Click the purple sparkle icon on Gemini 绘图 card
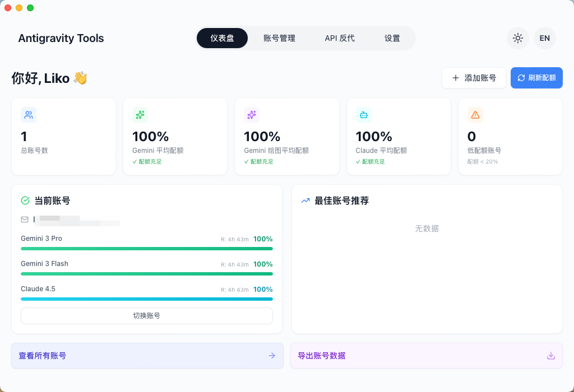The image size is (574, 392). point(252,115)
